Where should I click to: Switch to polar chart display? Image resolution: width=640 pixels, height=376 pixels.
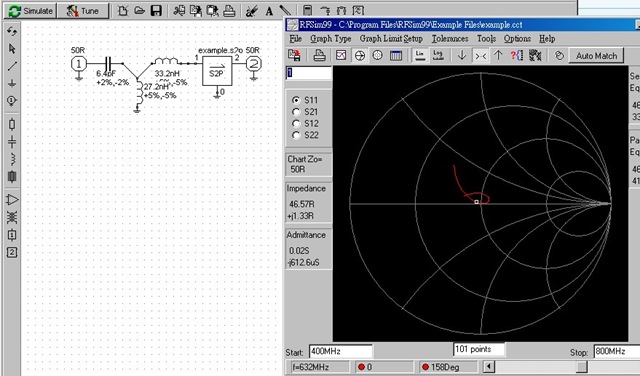(x=378, y=56)
